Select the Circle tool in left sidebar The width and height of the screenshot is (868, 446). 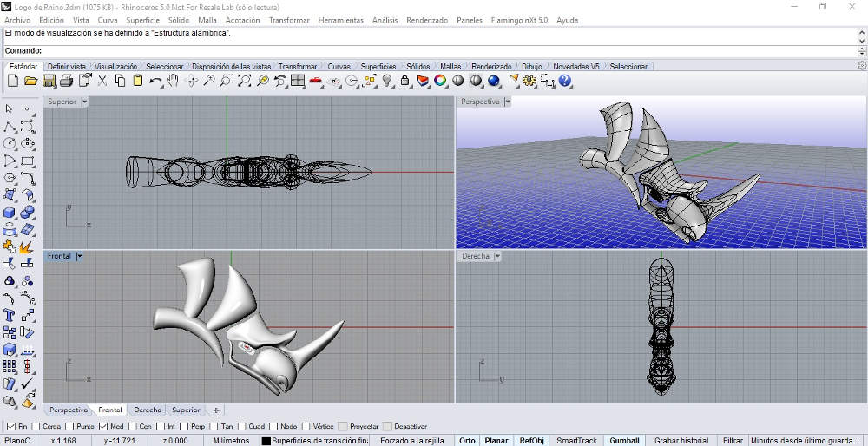pos(10,143)
